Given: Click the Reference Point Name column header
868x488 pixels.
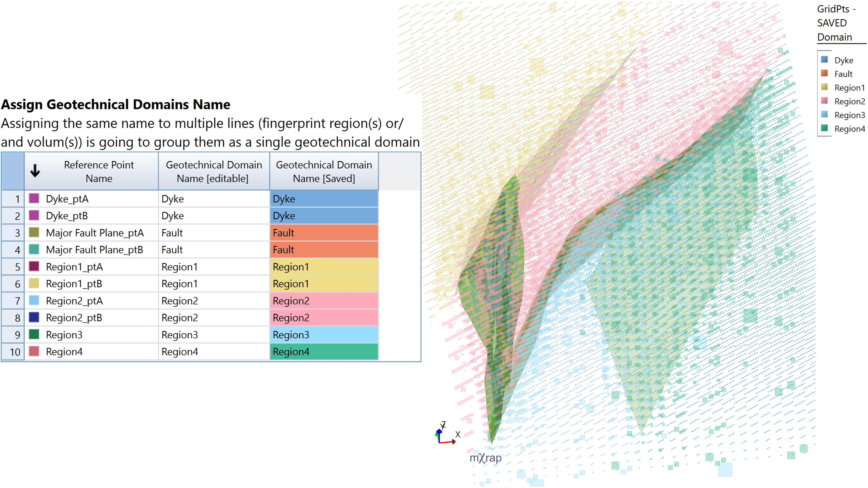Looking at the screenshot, I should (x=99, y=171).
